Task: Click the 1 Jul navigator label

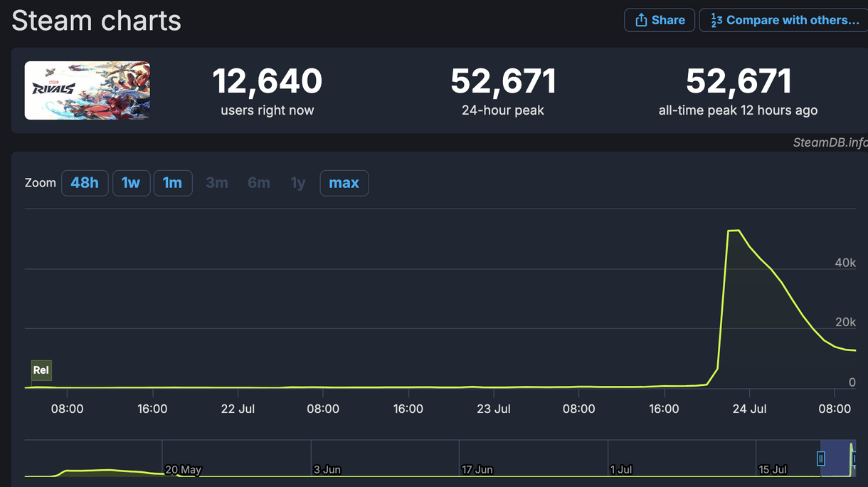Action: tap(622, 470)
